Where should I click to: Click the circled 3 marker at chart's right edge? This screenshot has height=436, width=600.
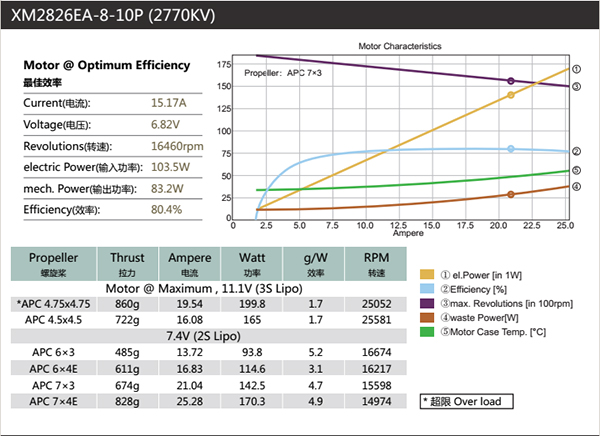[577, 86]
